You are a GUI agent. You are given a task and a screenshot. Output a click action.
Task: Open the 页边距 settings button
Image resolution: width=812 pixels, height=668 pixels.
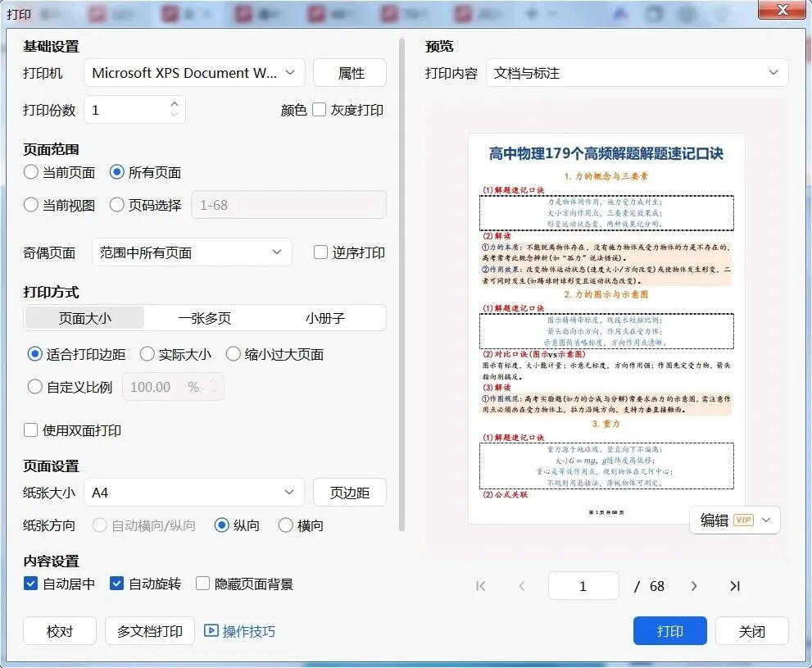coord(350,493)
